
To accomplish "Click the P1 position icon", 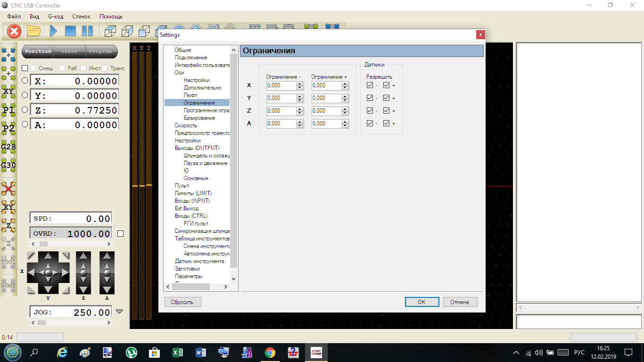I will pyautogui.click(x=8, y=110).
